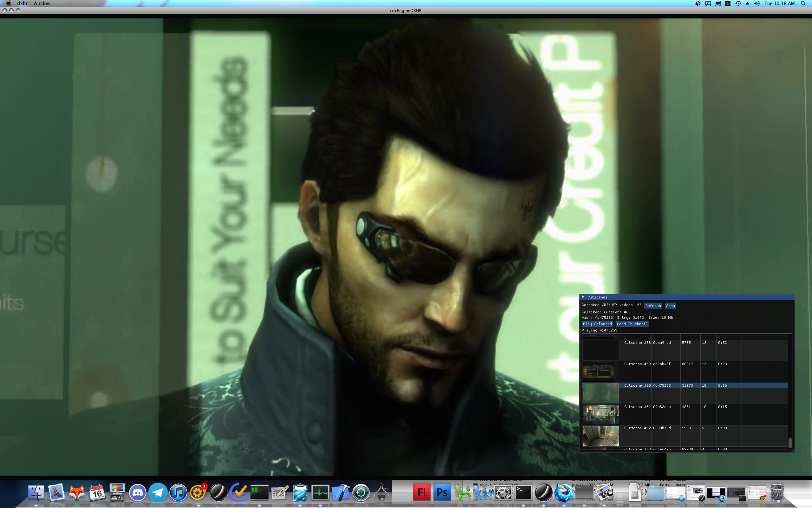Open the orange fox app in Dock
812x508 pixels.
pyautogui.click(x=77, y=493)
